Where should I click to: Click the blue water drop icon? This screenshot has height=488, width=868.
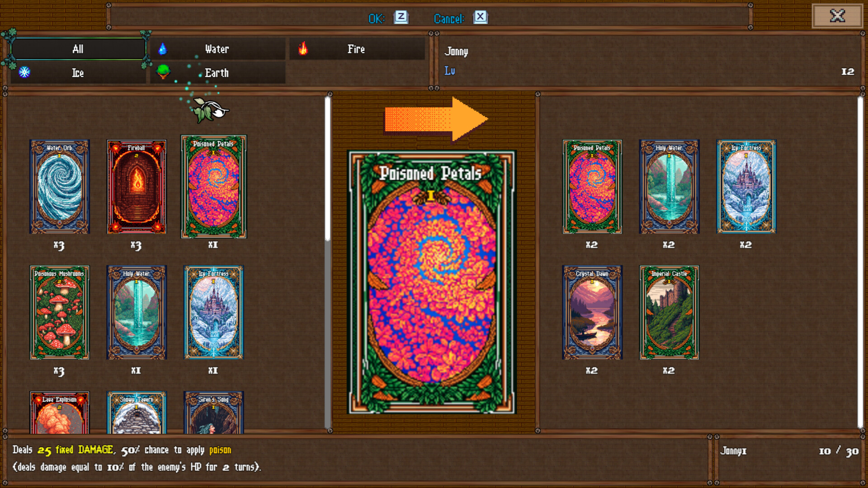(163, 49)
